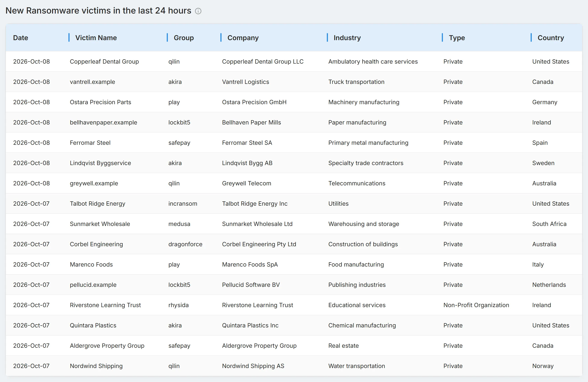Select the Bellhaven Paper Mills company cell
Screen dimensions: 588x382
(251, 122)
